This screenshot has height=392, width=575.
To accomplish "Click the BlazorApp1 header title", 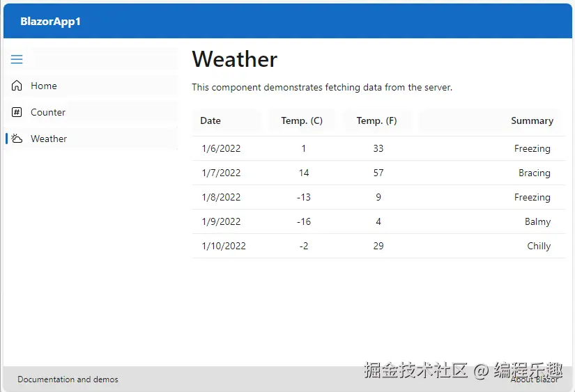I will click(x=50, y=22).
